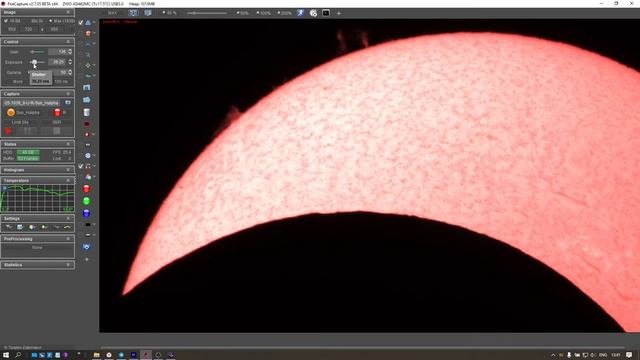This screenshot has width=640, height=360.
Task: Click the blue running man toolbar icon
Action: (x=300, y=13)
